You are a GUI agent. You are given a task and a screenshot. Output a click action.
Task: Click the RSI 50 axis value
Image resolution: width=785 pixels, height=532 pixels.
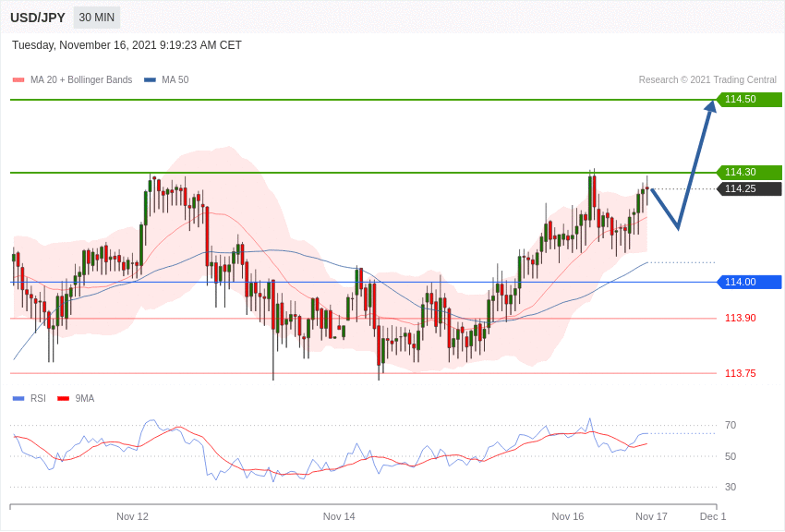coord(731,456)
